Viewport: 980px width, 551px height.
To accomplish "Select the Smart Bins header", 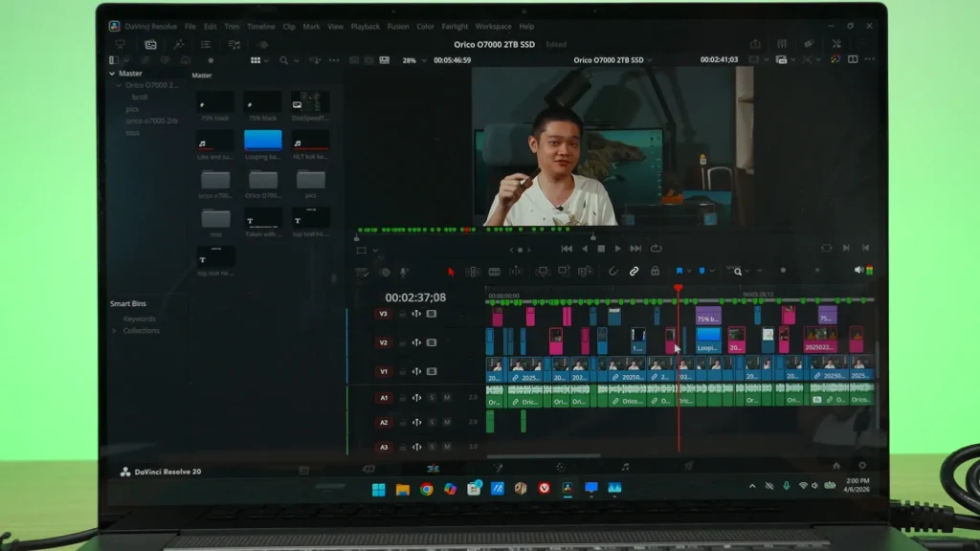I will 128,303.
